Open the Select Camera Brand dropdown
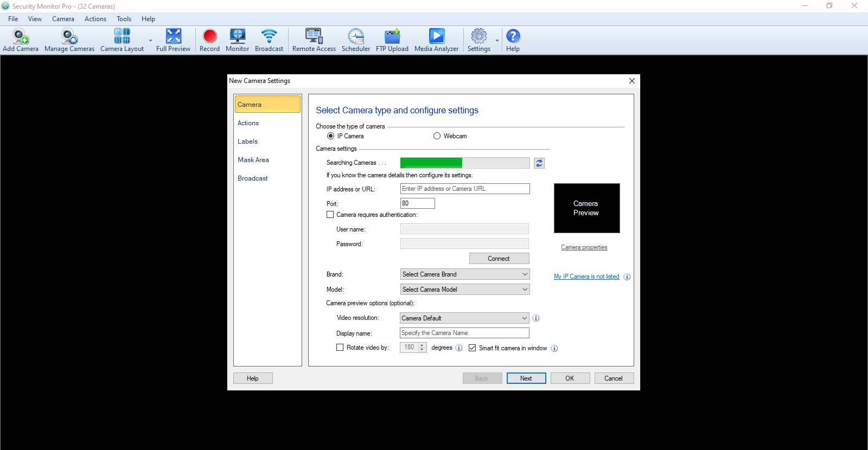This screenshot has height=450, width=868. pos(465,274)
